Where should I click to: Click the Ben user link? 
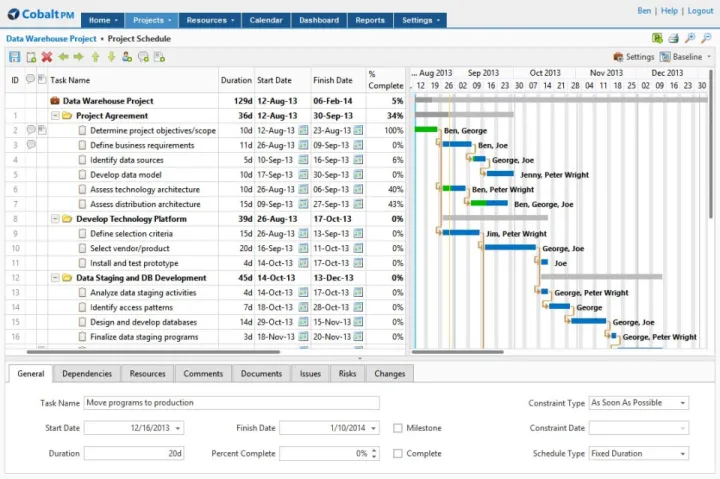click(x=644, y=11)
